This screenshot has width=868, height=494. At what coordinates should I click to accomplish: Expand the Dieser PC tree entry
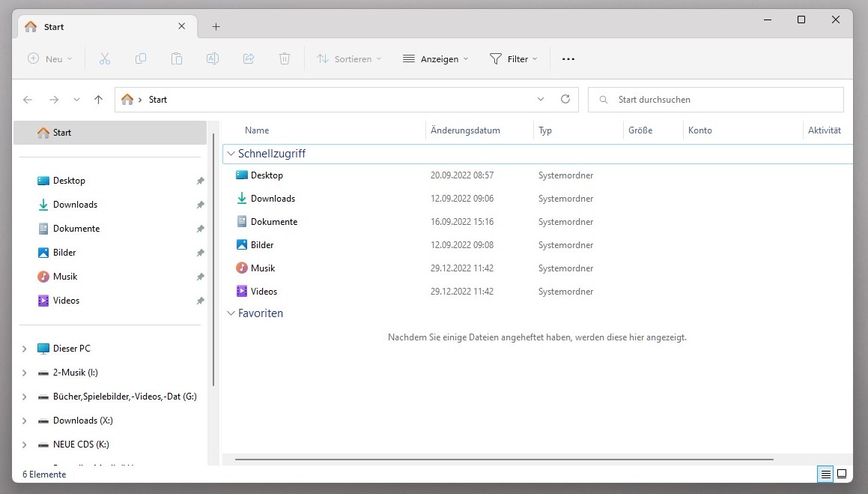click(x=23, y=348)
